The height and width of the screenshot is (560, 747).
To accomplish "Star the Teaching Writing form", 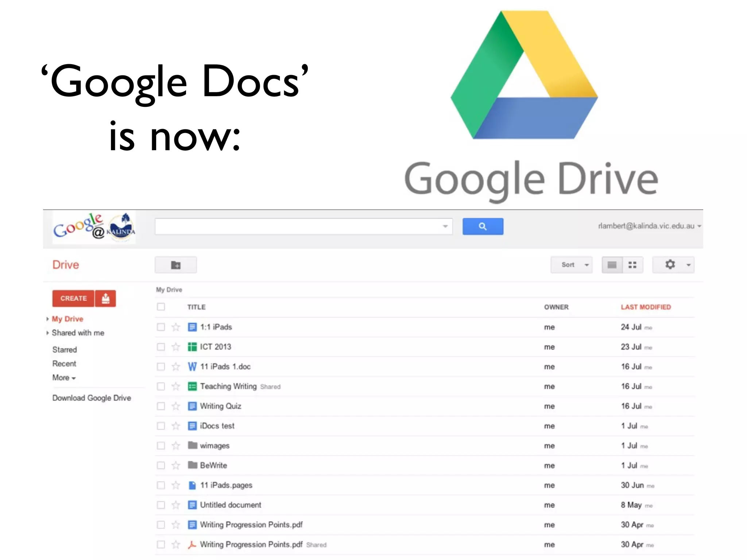I will (x=176, y=386).
